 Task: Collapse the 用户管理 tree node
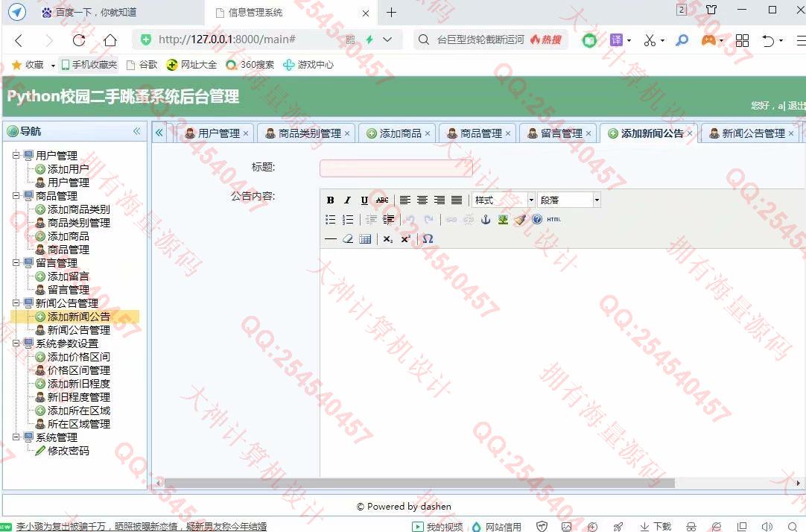click(x=16, y=155)
